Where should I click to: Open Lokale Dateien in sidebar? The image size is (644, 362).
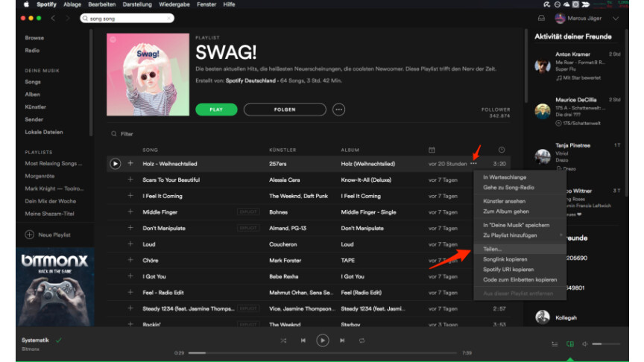tap(44, 132)
